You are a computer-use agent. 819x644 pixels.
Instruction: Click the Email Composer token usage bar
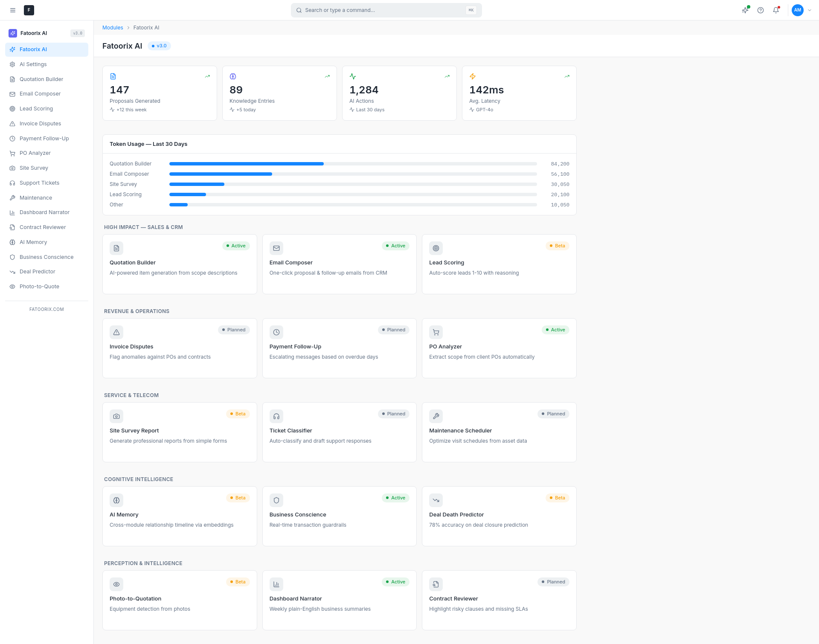353,174
